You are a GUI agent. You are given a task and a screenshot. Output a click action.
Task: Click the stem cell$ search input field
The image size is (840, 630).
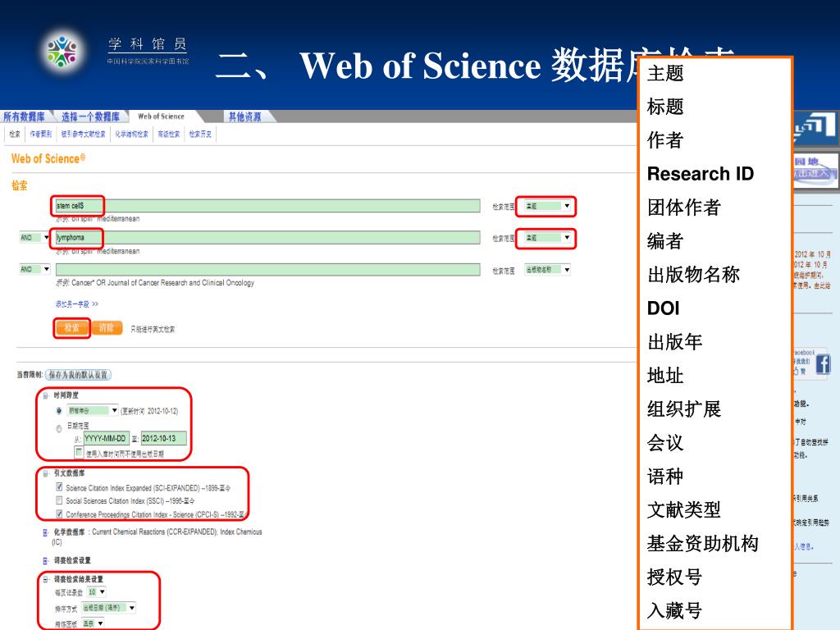pyautogui.click(x=268, y=206)
